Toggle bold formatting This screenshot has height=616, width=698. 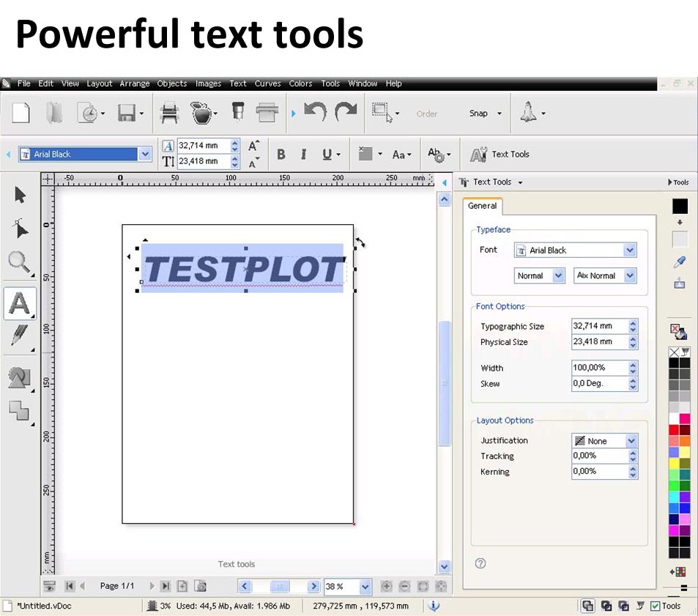pyautogui.click(x=281, y=155)
